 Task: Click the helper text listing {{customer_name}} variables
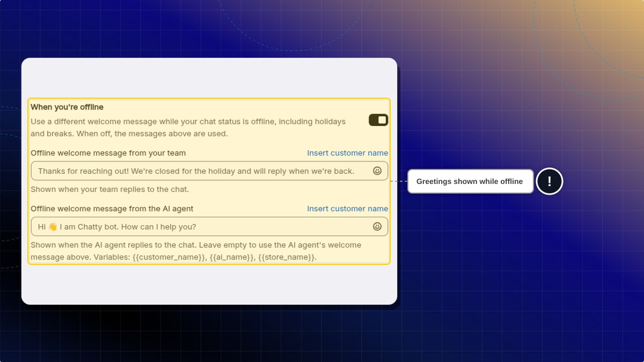196,251
